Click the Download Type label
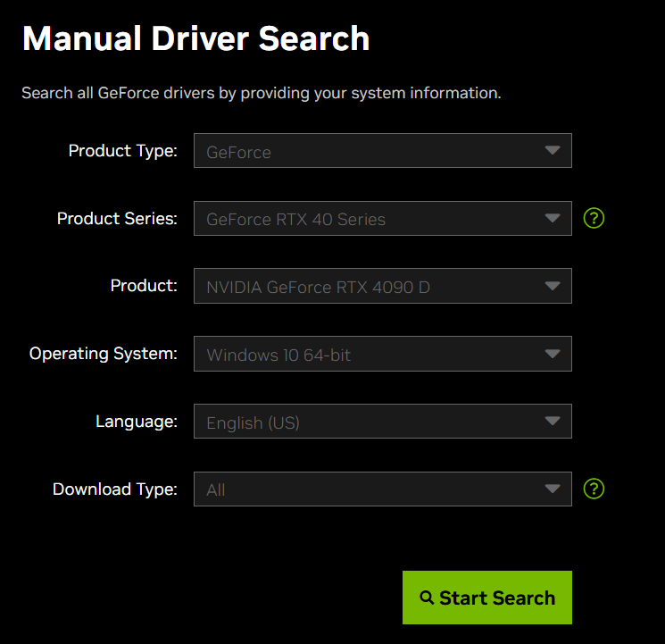The width and height of the screenshot is (665, 644). (115, 489)
